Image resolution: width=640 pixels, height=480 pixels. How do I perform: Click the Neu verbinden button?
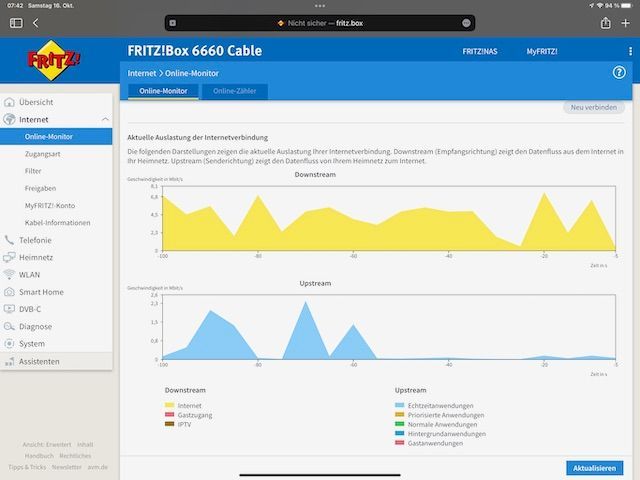593,107
